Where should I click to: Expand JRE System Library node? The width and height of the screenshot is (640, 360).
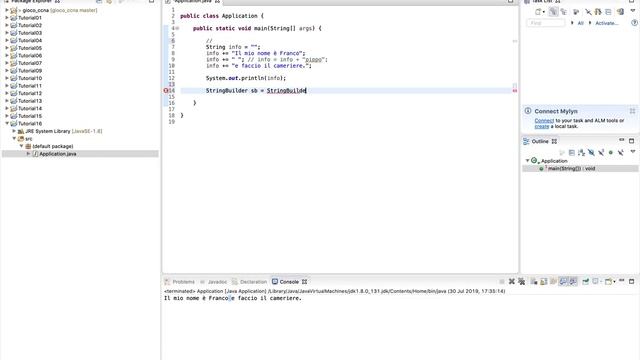click(14, 131)
